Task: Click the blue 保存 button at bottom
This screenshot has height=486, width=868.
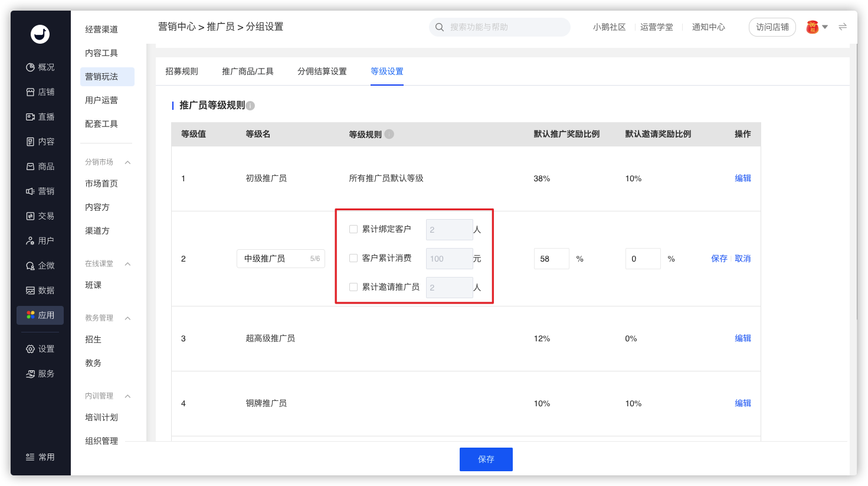Action: click(486, 459)
